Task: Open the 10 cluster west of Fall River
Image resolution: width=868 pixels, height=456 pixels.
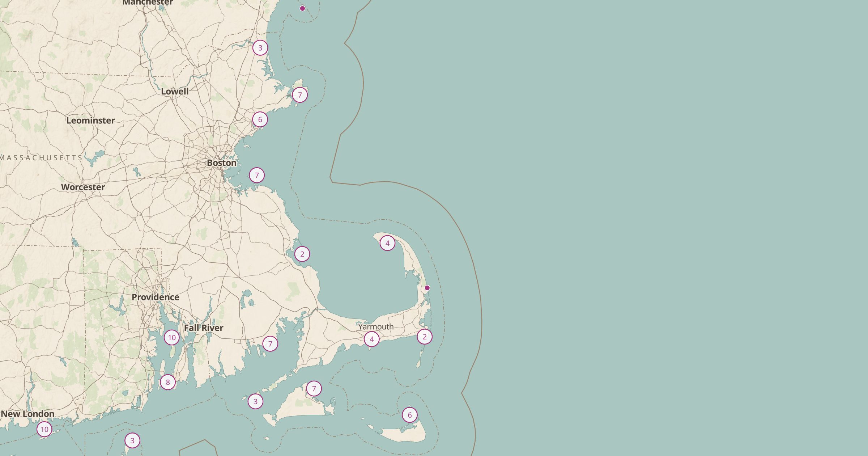Action: [x=172, y=338]
